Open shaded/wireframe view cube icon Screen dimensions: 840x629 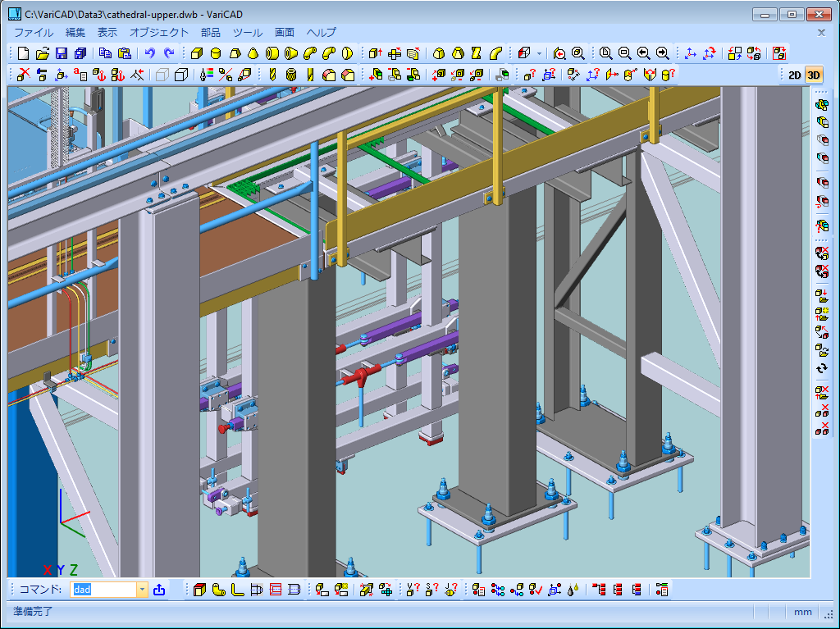pyautogui.click(x=524, y=53)
